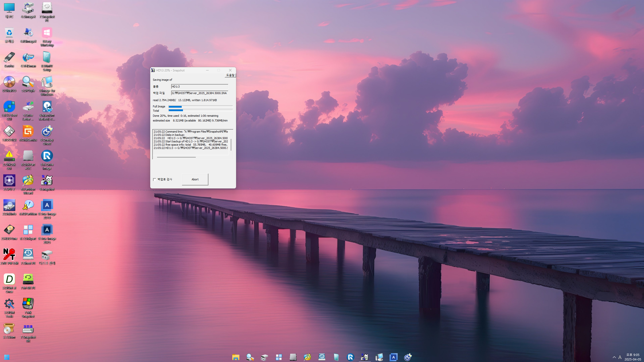Click the 도움말 help button
Screen dimensions: 644x362
(230, 75)
